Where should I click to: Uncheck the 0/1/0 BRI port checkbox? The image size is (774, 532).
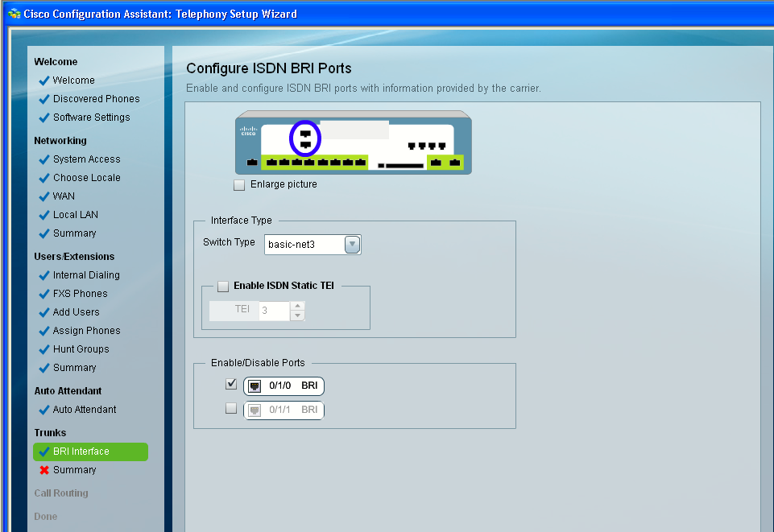coord(231,384)
